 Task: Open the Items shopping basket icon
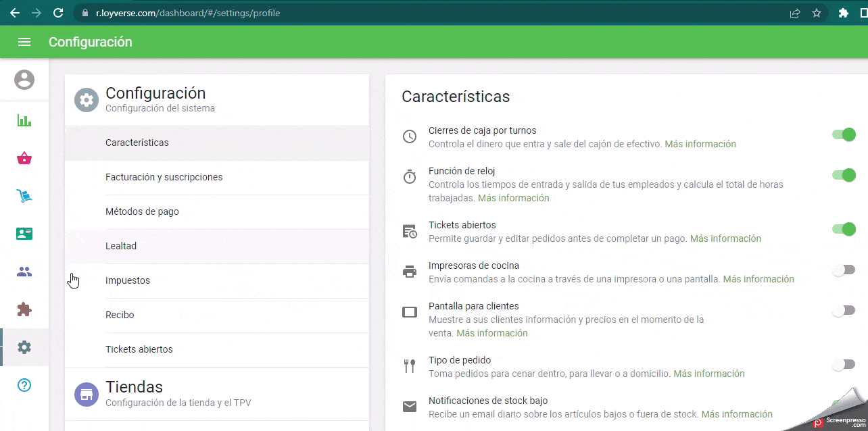24,159
